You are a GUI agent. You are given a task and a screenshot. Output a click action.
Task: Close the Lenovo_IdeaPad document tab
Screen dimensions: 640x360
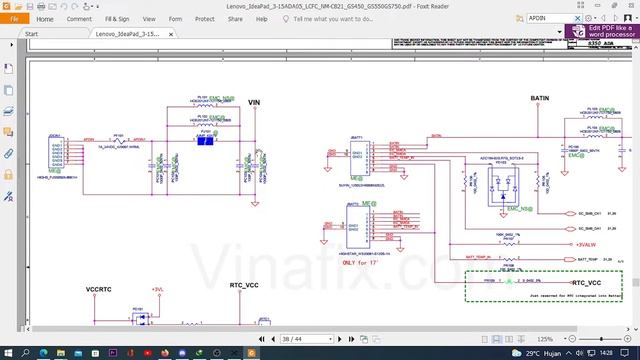[x=171, y=34]
